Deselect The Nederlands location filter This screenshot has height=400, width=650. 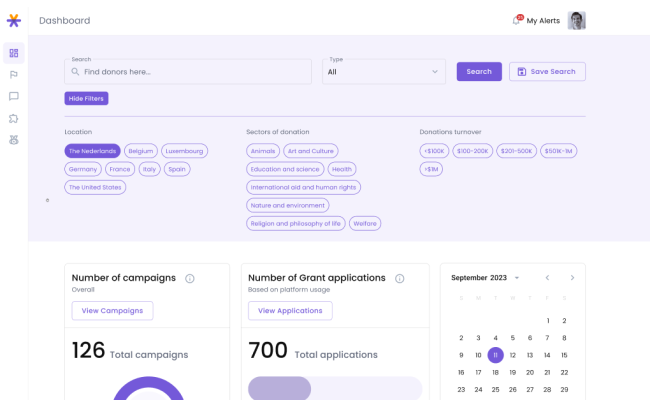point(92,151)
